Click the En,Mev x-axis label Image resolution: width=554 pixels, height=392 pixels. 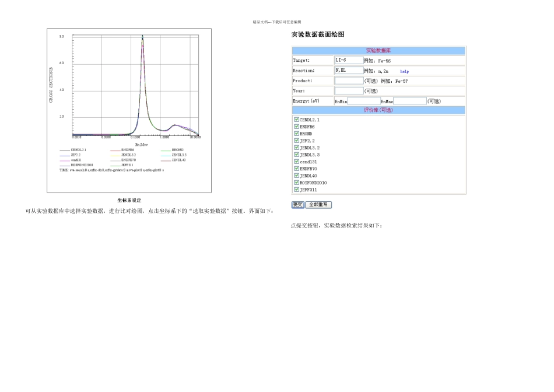[x=141, y=145]
